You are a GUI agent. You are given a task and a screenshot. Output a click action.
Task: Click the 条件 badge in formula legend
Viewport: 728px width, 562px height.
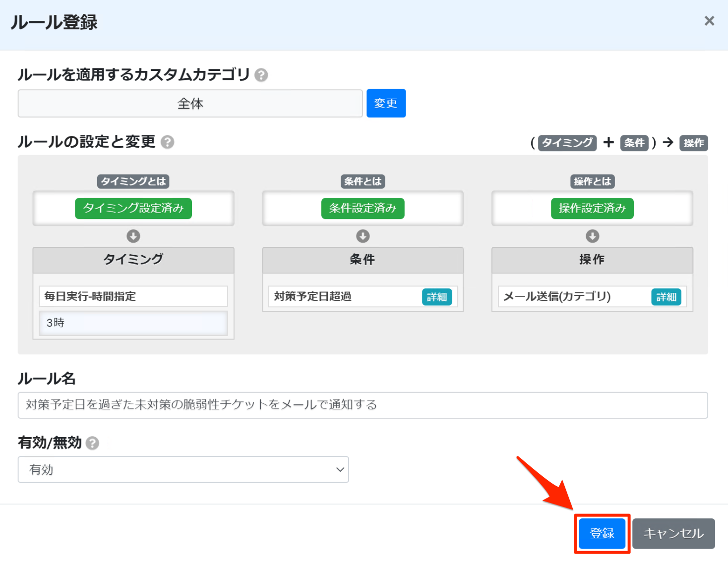point(634,143)
